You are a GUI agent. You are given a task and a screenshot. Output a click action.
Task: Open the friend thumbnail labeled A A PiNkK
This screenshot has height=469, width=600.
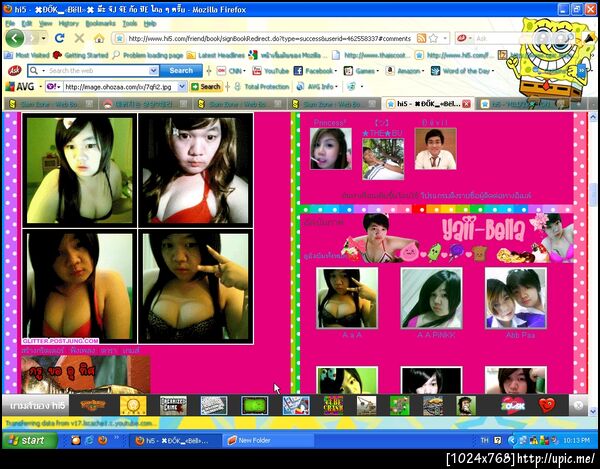point(432,298)
